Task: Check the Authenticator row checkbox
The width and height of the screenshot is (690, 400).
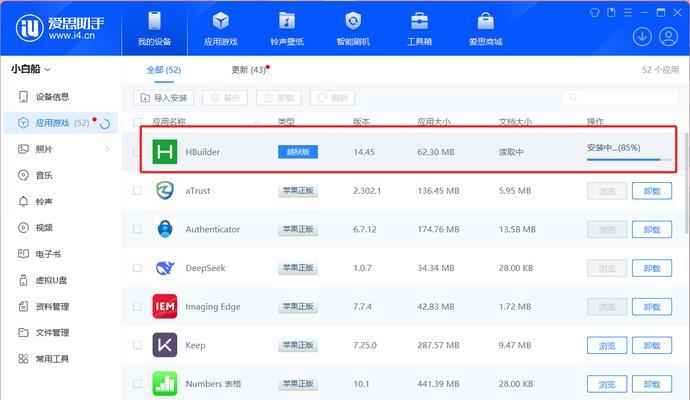Action: (137, 229)
